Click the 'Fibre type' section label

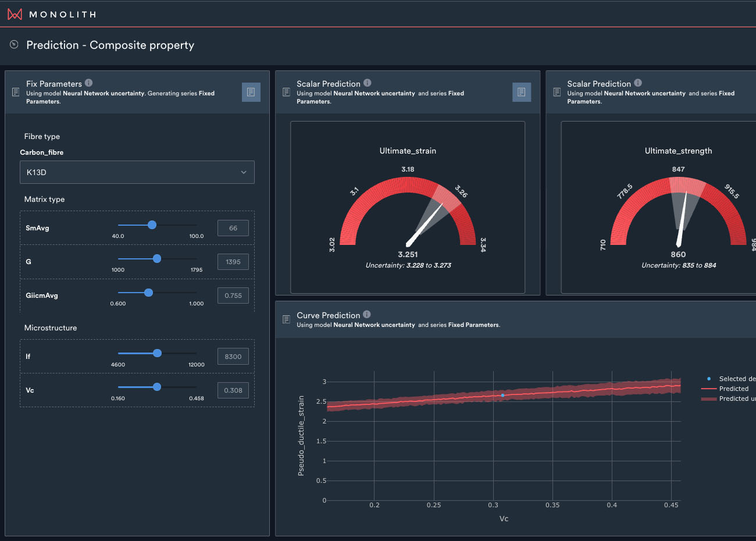pos(42,136)
